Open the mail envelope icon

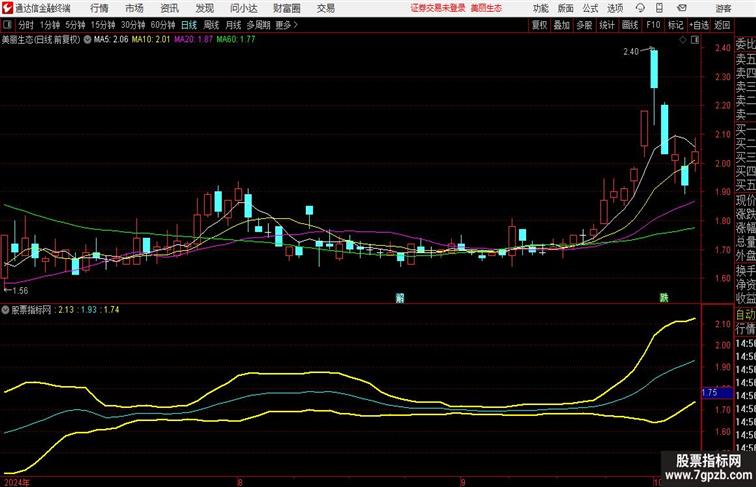pos(682,8)
